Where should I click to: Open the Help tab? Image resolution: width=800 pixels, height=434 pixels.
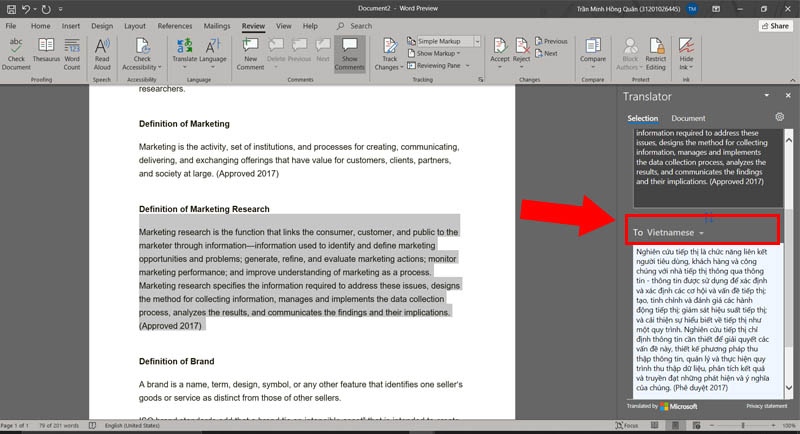310,26
